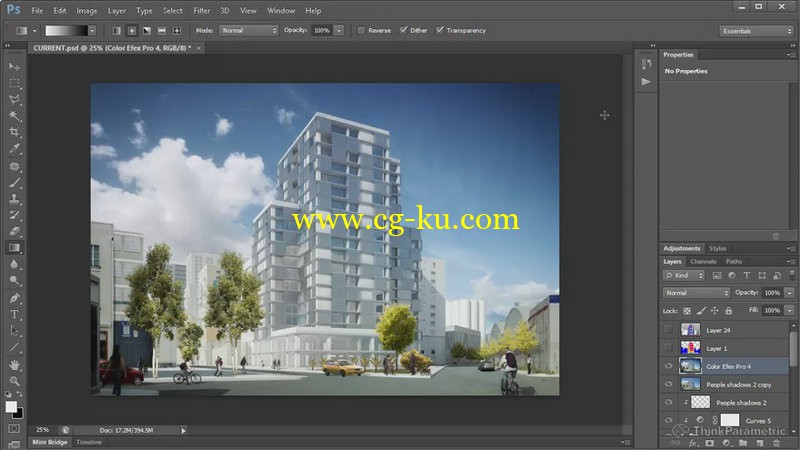Lock all with padlock icon
The image size is (800, 450).
tap(729, 310)
